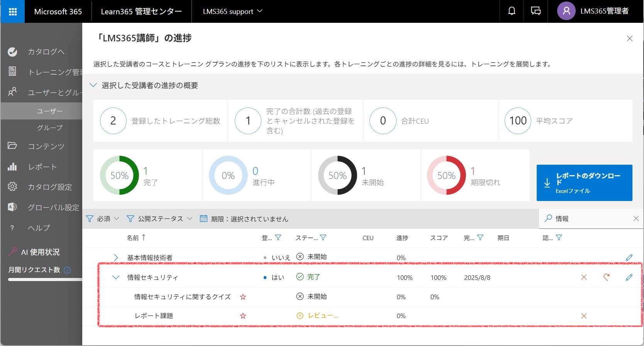Click the AI 使用状況 sparkle icon
Screen dimensions: 644x346
(x=13, y=251)
